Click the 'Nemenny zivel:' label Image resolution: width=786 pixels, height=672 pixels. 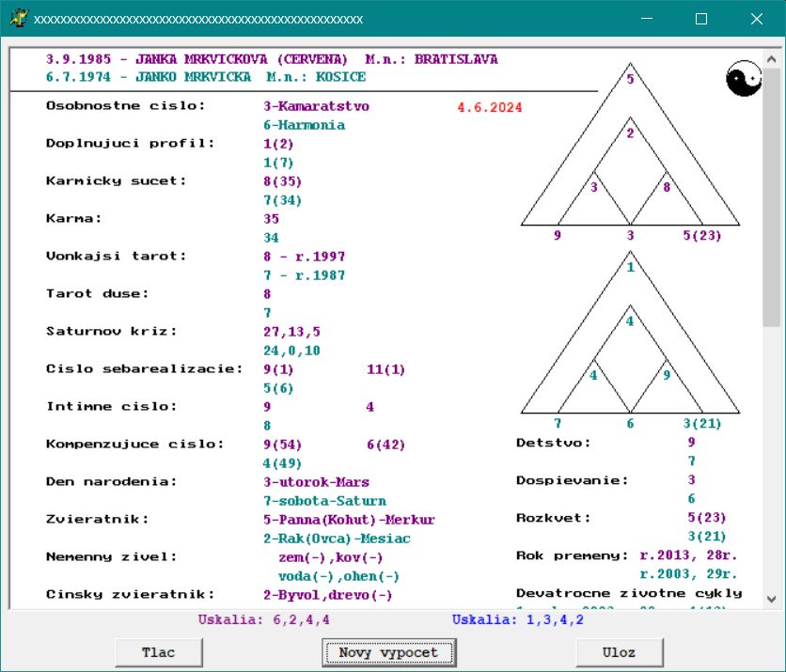pos(111,556)
